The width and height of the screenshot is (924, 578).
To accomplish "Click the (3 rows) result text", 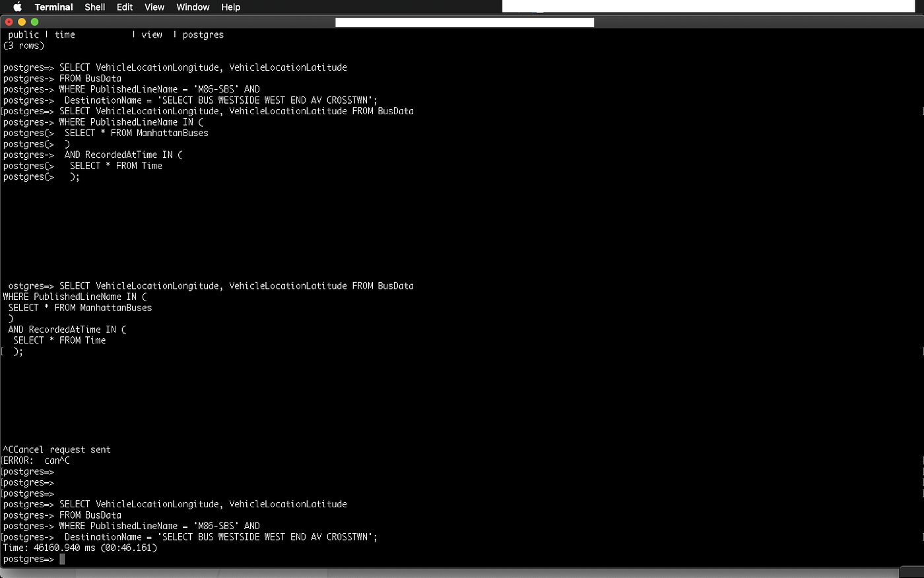I will pos(24,46).
